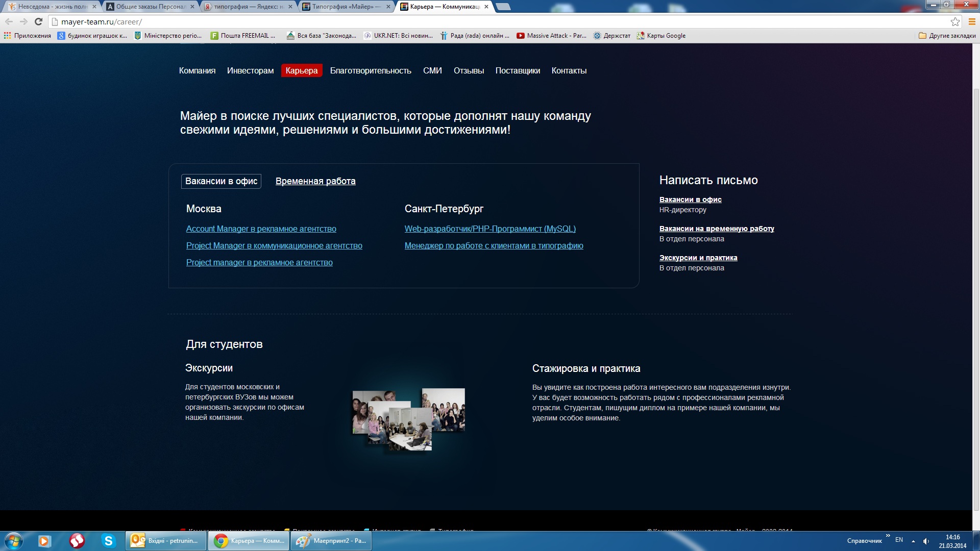Open the Контакты menu item
Image resolution: width=980 pixels, height=551 pixels.
click(569, 70)
